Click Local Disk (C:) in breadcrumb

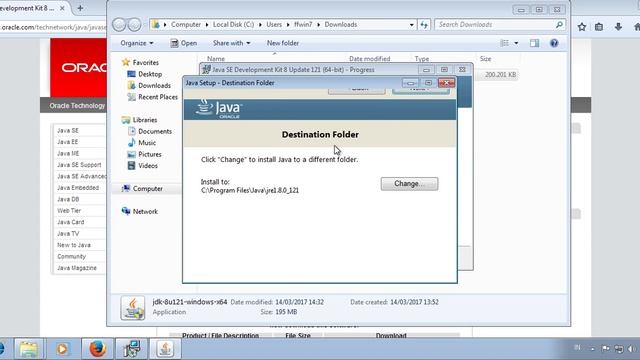pos(233,24)
